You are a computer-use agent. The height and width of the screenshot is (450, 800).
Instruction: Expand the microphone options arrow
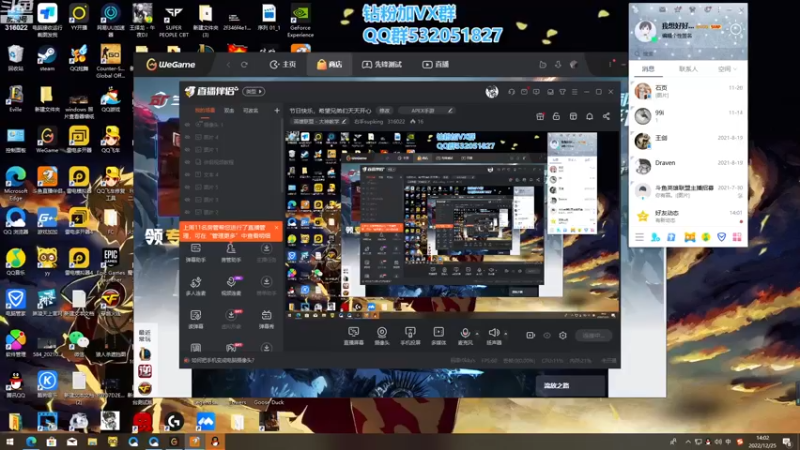click(477, 334)
